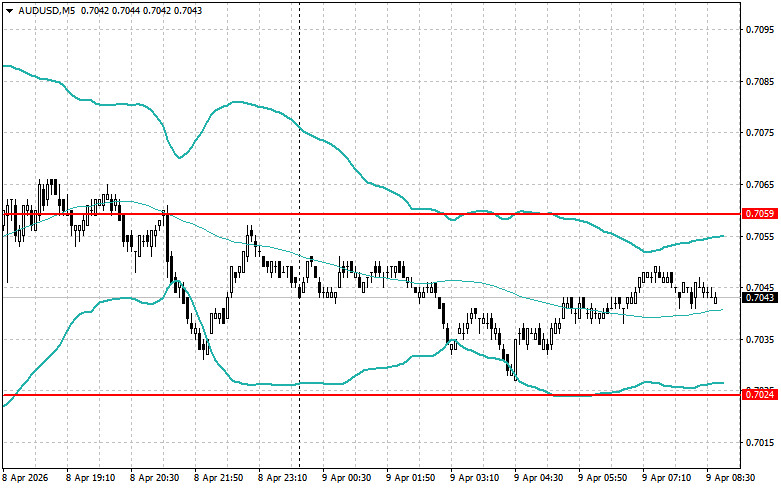Click the 9 Apr 08:30 time label
781x489 pixels.
[731, 478]
